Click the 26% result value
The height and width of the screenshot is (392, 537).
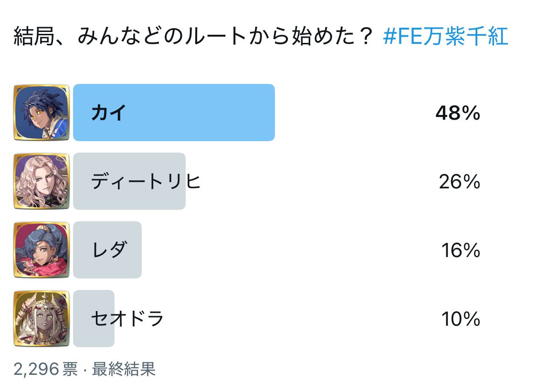tap(460, 182)
